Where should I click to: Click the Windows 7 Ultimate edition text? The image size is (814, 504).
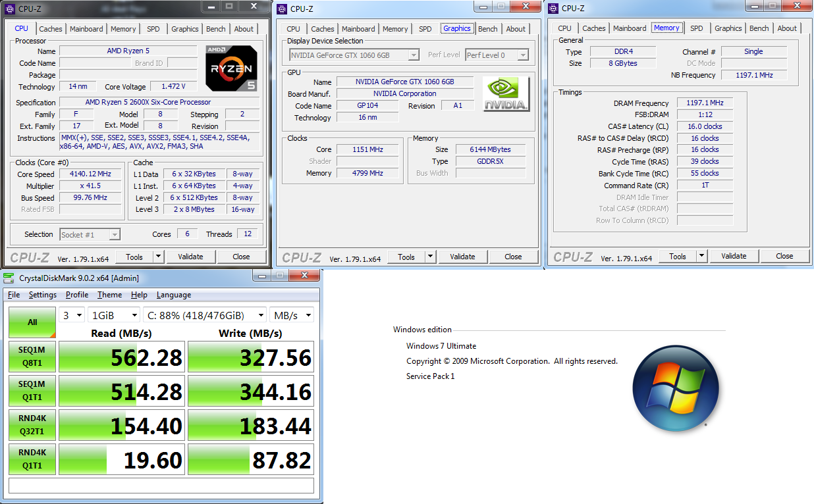(x=441, y=346)
